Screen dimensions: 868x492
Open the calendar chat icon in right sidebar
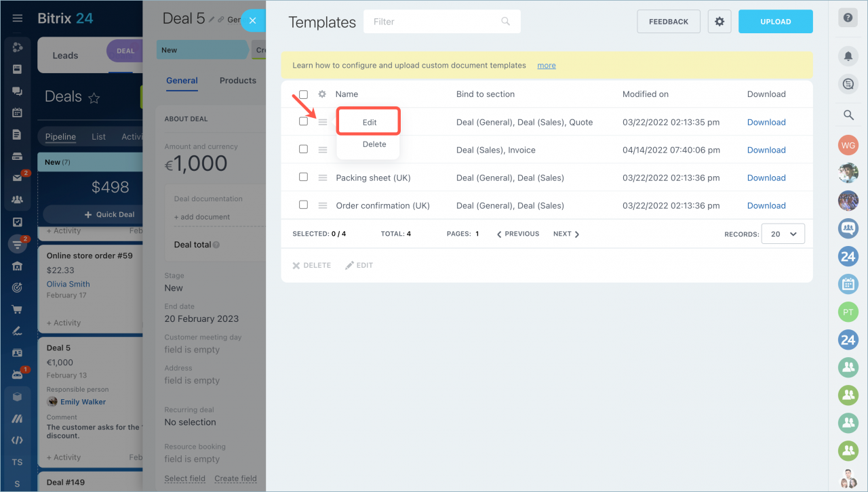(x=848, y=284)
